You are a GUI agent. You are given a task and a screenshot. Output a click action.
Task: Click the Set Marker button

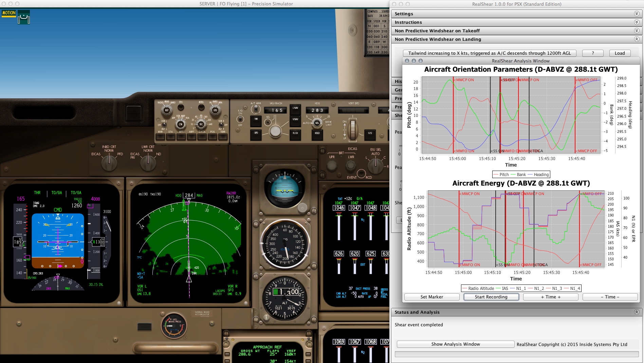point(432,297)
